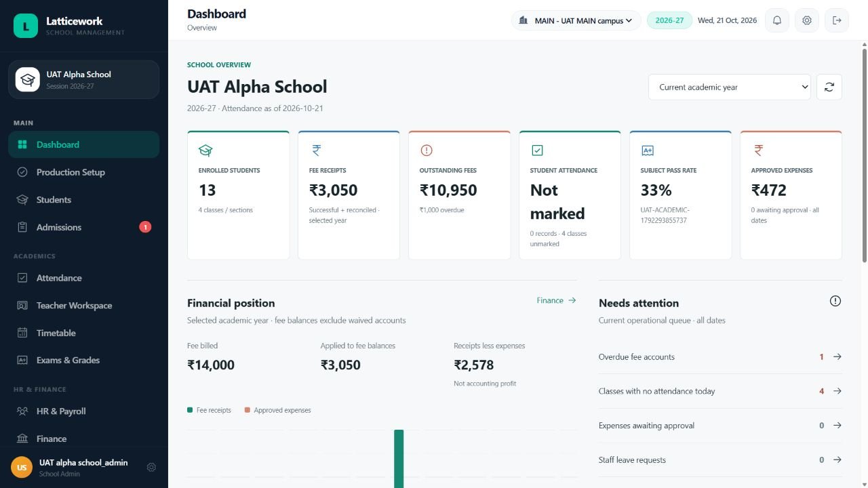
Task: Go to Dashboard in sidebar
Action: pos(84,144)
